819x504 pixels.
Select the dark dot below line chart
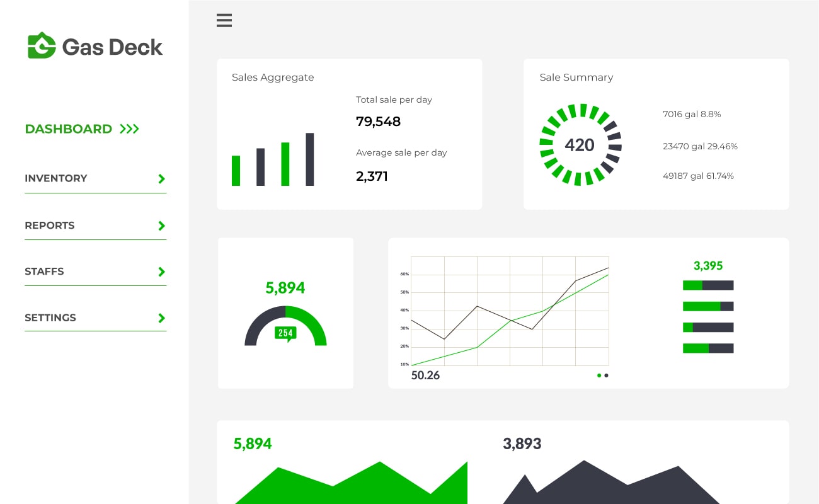607,375
